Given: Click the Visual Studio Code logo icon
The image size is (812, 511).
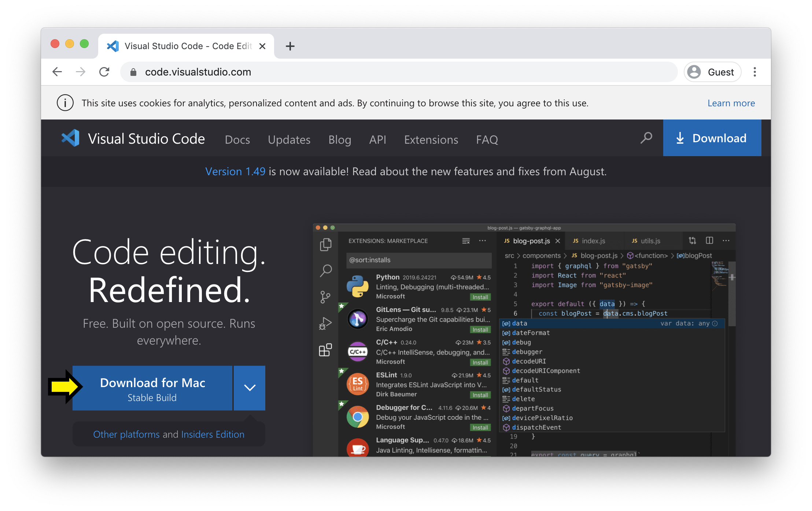Looking at the screenshot, I should [x=70, y=138].
